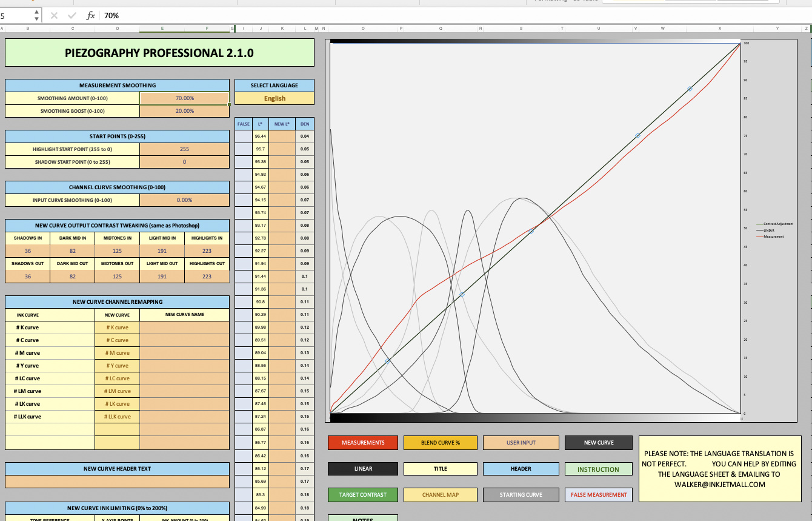812x521 pixels.
Task: Click the Measurement Smoothing header cell
Action: coord(118,86)
